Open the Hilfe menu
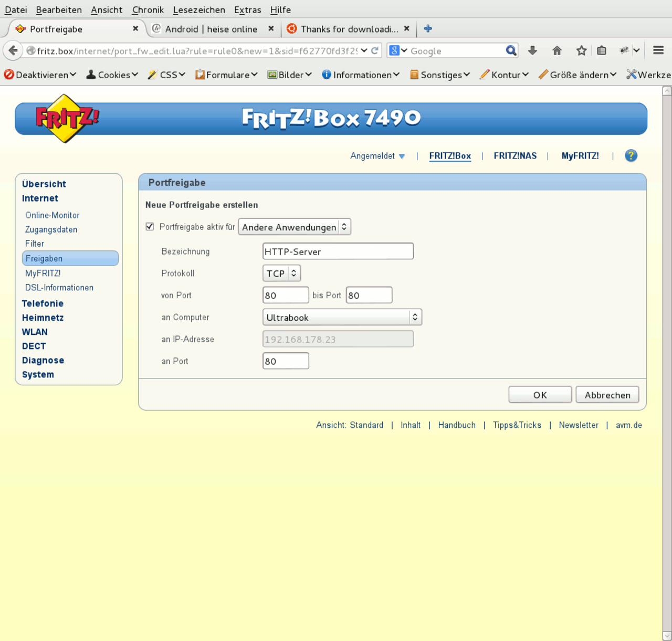Screen dimensions: 672x641 [x=280, y=9]
